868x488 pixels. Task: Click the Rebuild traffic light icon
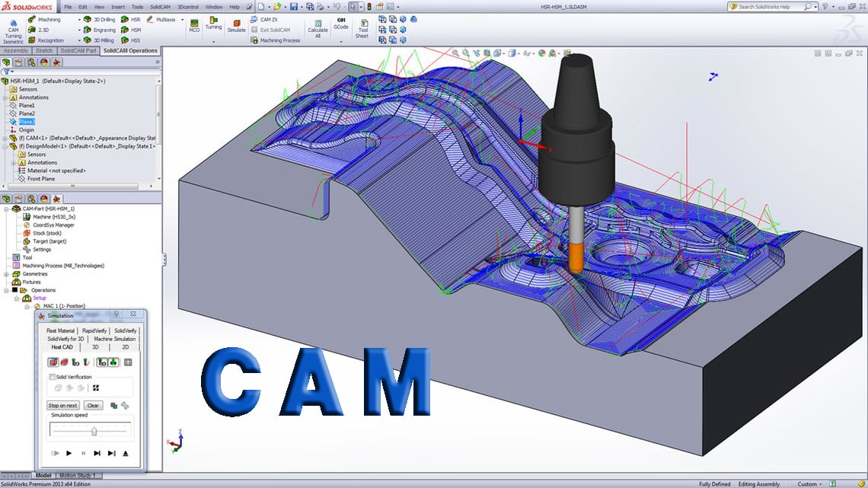369,7
